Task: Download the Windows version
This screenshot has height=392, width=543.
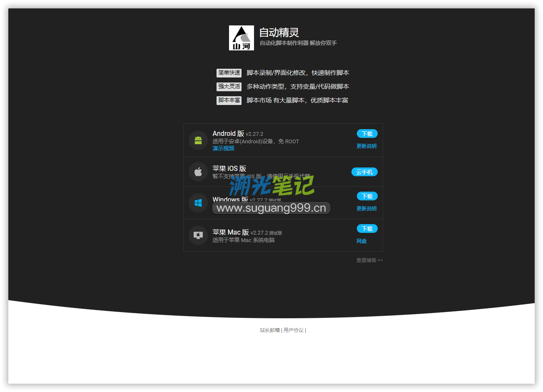Action: coord(367,196)
